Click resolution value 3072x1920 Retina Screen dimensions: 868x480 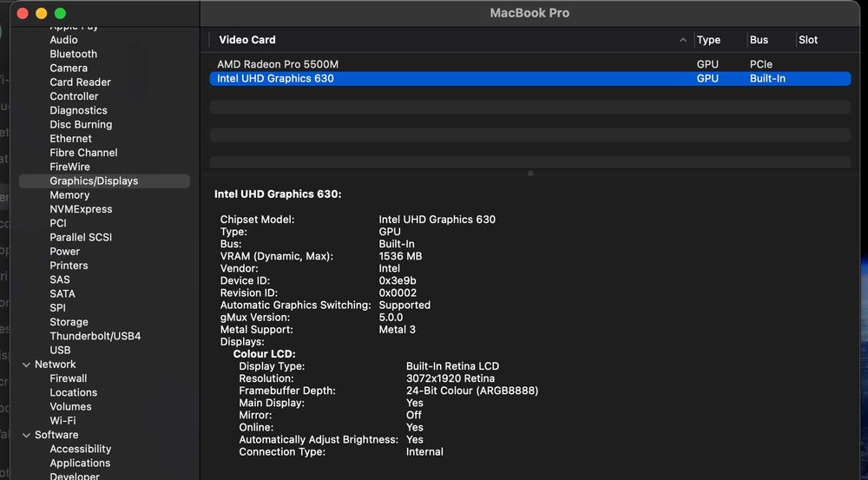click(450, 378)
